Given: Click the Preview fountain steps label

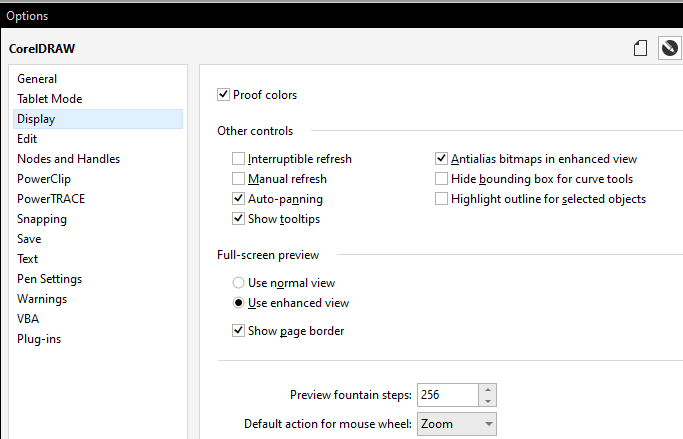Looking at the screenshot, I should 351,395.
